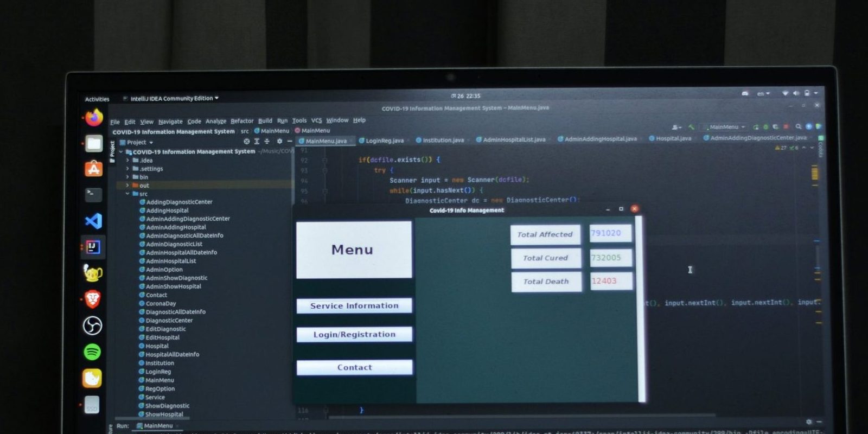
Task: Click Collapse All icon in Project panel
Action: pos(266,142)
